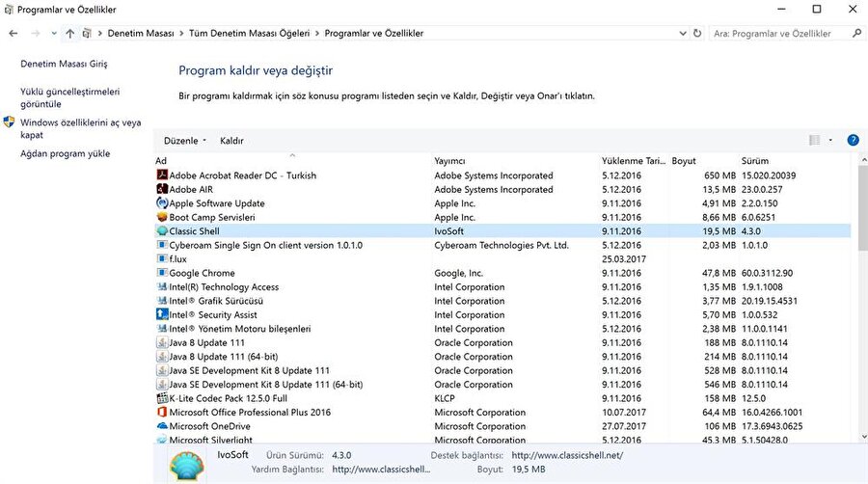Click the 650 MB size cell
The height and width of the screenshot is (484, 868).
tap(719, 175)
